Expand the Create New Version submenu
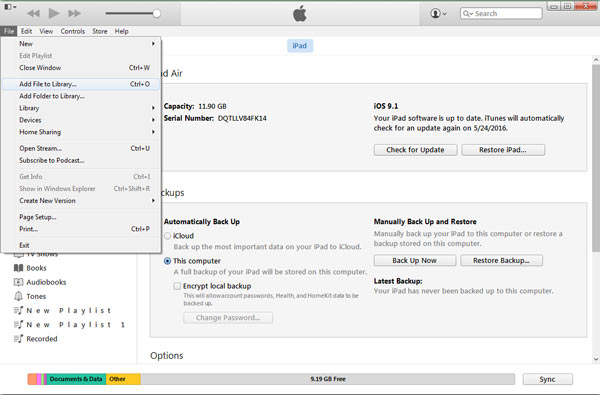This screenshot has height=395, width=600. click(81, 201)
